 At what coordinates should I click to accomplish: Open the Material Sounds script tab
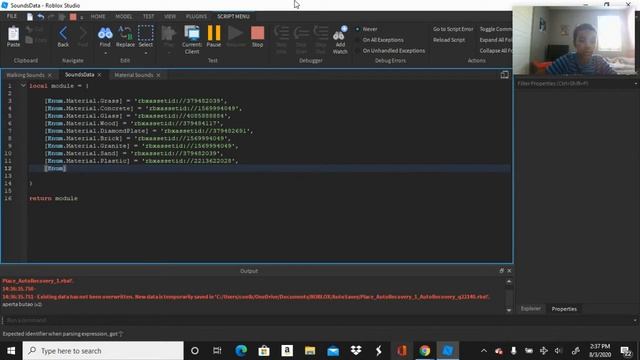(x=133, y=75)
